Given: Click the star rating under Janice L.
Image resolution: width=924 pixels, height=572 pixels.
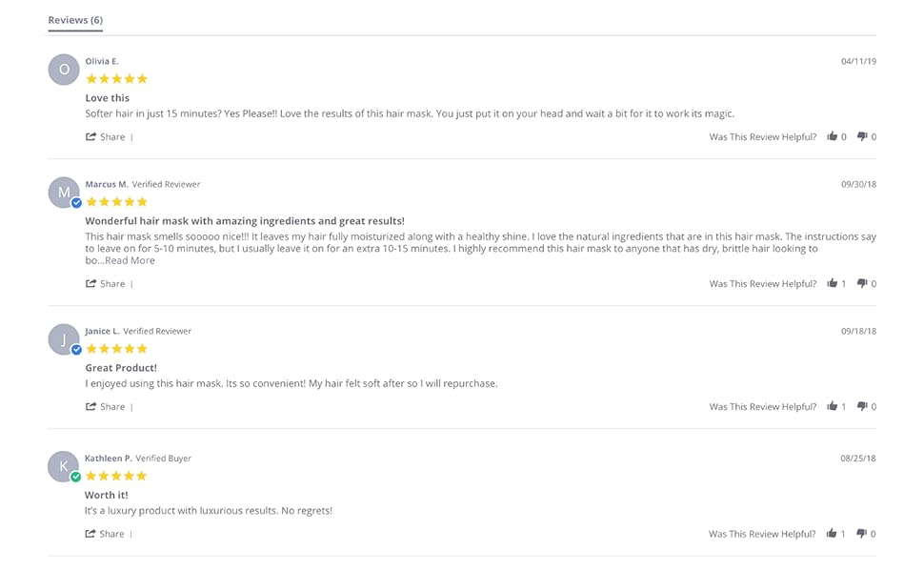Looking at the screenshot, I should coord(115,349).
